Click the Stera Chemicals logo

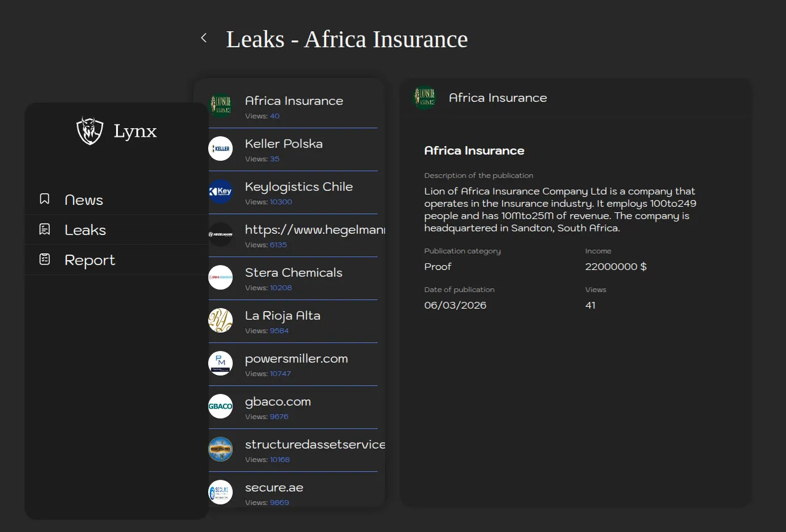click(x=220, y=277)
